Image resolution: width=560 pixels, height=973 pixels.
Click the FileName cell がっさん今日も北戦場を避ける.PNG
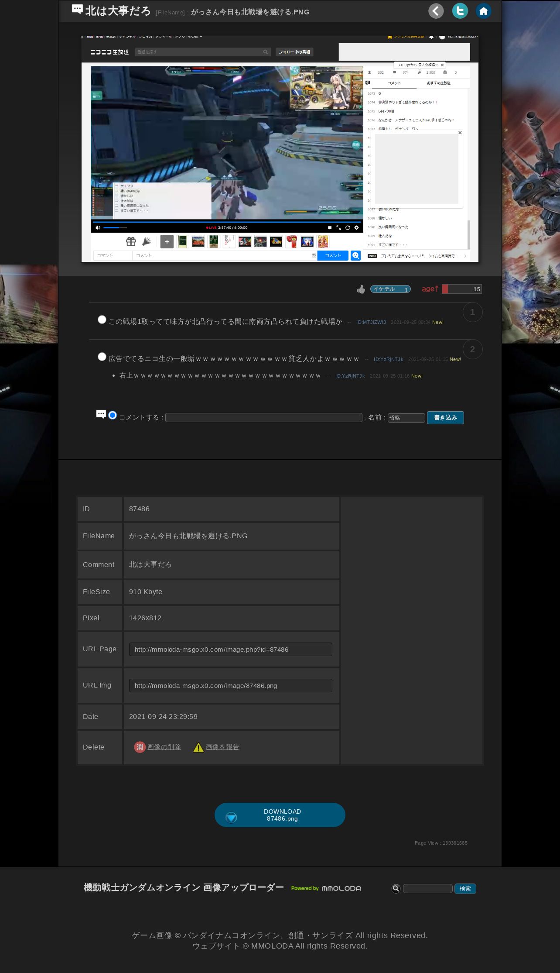tap(188, 536)
